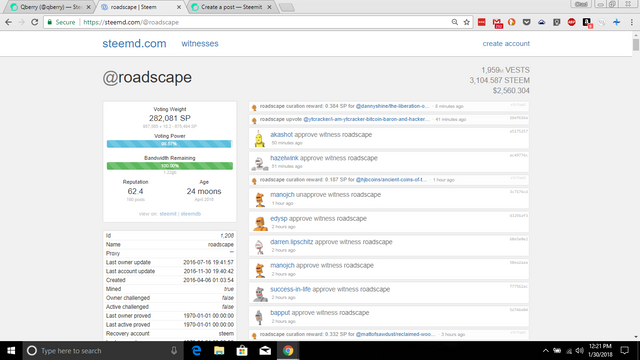Open akashot's profile link
The height and width of the screenshot is (360, 640).
point(281,134)
